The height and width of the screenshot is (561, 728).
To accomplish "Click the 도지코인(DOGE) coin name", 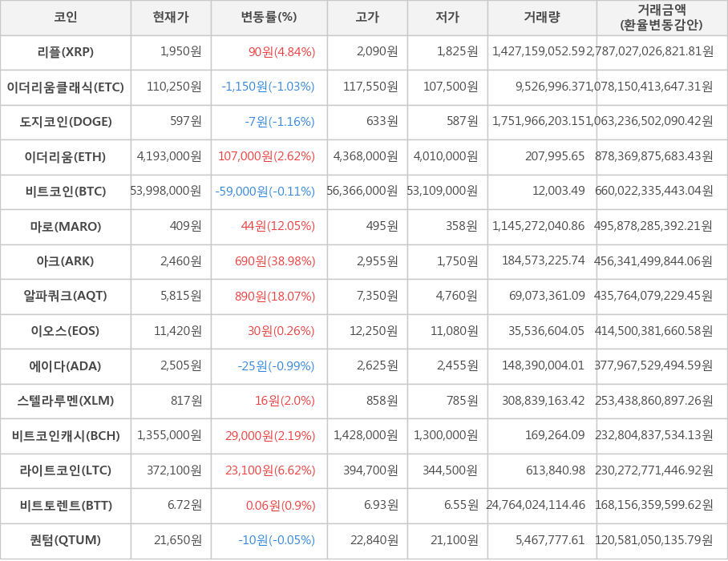I will [x=66, y=122].
